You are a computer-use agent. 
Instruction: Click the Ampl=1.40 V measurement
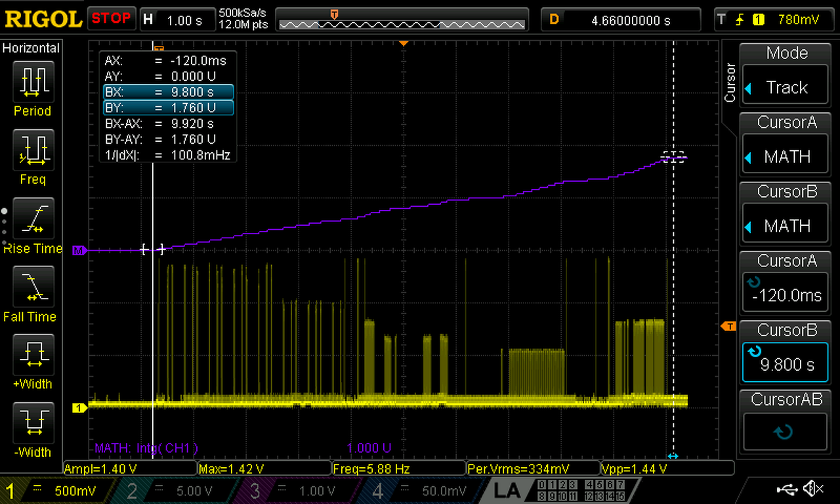click(x=130, y=469)
